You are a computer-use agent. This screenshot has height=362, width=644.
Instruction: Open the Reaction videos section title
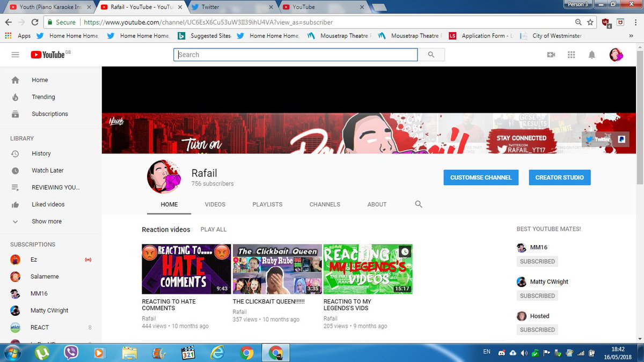pyautogui.click(x=166, y=230)
